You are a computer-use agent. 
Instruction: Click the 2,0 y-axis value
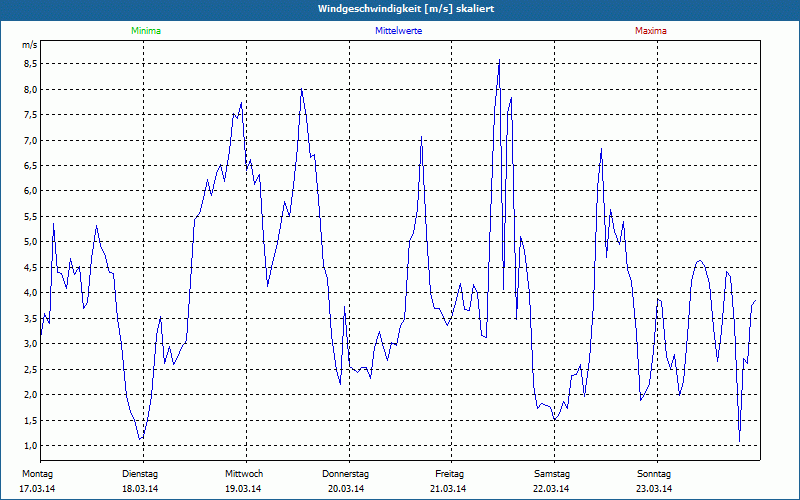(x=31, y=394)
